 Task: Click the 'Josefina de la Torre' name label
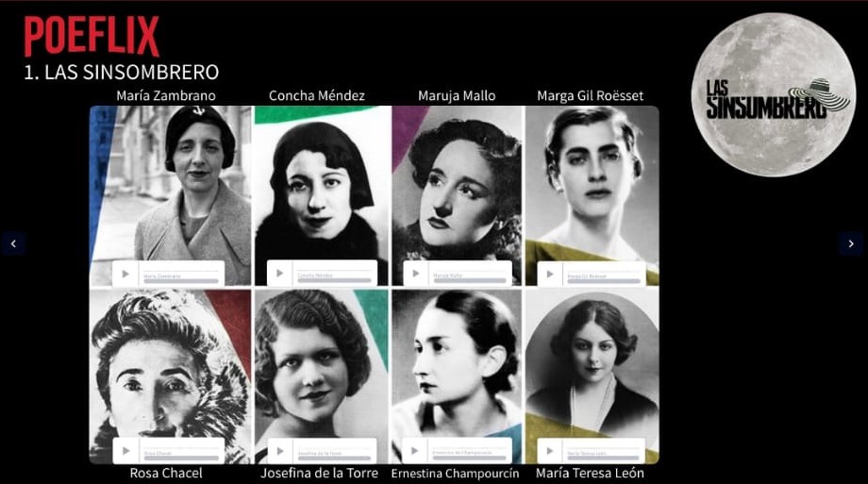click(320, 473)
